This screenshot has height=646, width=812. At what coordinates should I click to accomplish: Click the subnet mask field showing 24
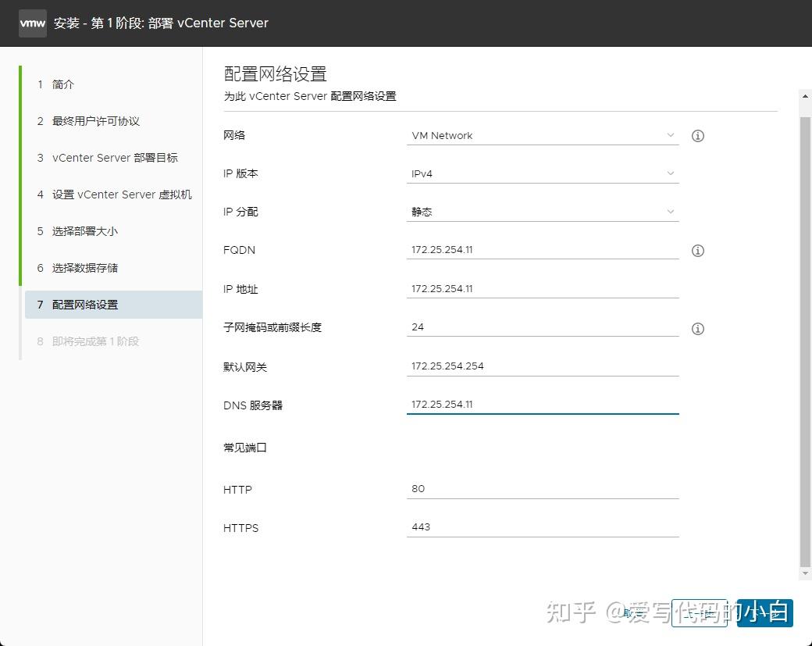542,327
